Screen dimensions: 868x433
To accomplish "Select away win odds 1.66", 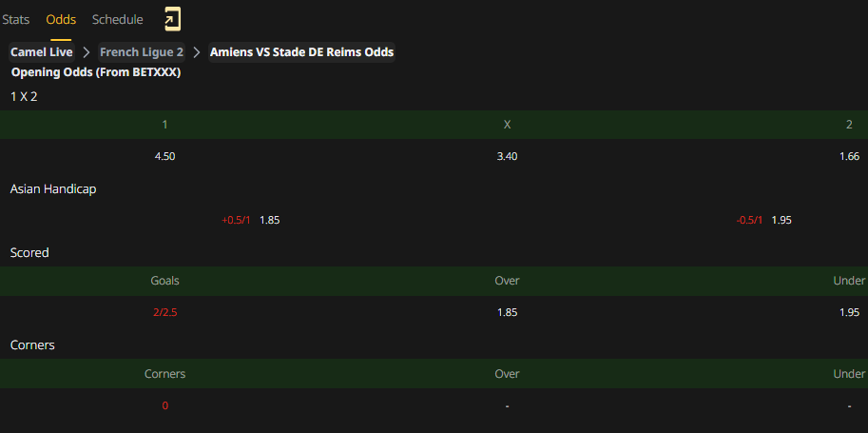I will [849, 156].
